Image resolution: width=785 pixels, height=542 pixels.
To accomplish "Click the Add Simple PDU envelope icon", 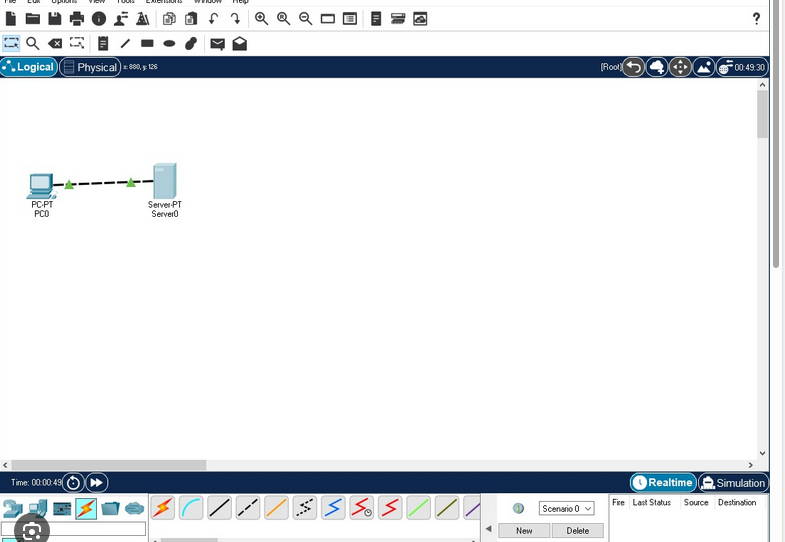I will [x=217, y=44].
